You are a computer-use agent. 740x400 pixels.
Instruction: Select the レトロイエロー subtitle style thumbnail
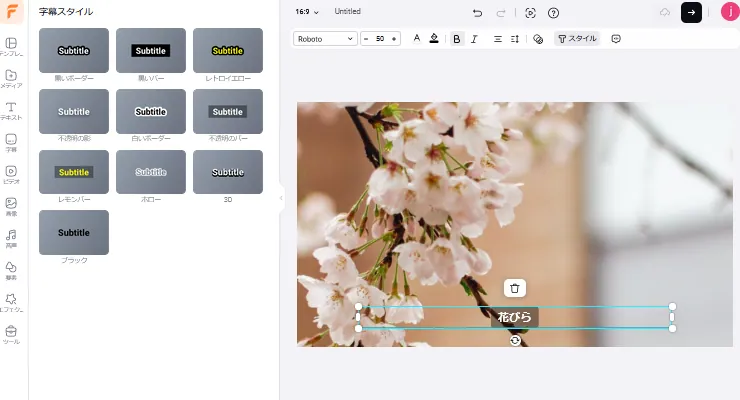(228, 50)
